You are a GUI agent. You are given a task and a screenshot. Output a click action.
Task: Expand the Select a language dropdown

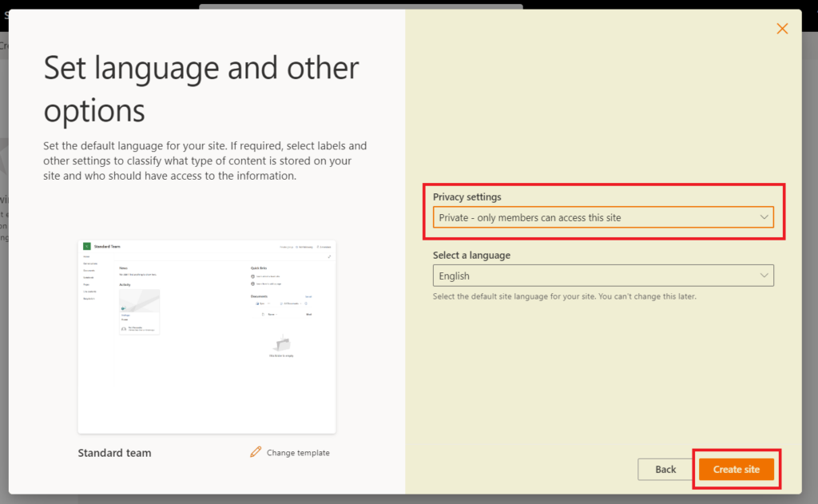(602, 275)
